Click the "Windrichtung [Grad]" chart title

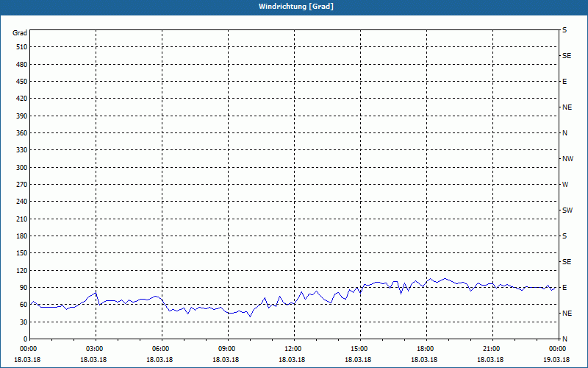(x=296, y=7)
